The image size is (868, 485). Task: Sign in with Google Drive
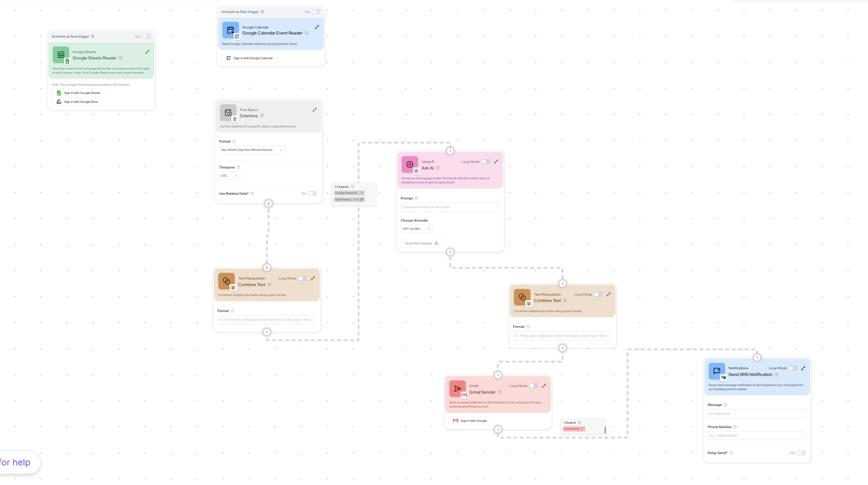[77, 102]
